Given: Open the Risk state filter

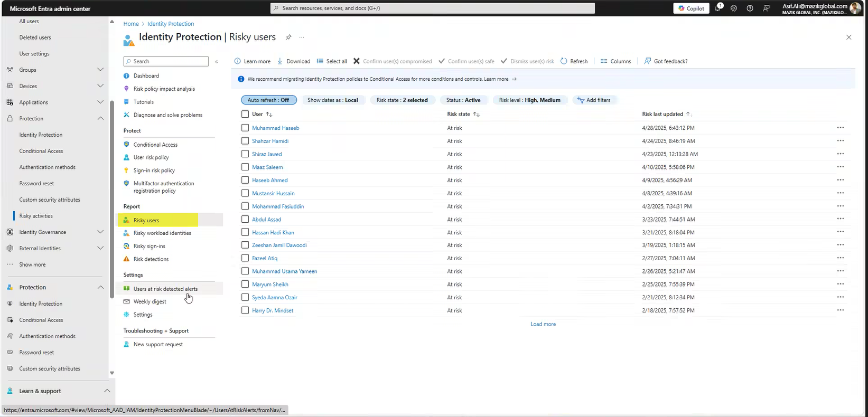Looking at the screenshot, I should pos(402,100).
